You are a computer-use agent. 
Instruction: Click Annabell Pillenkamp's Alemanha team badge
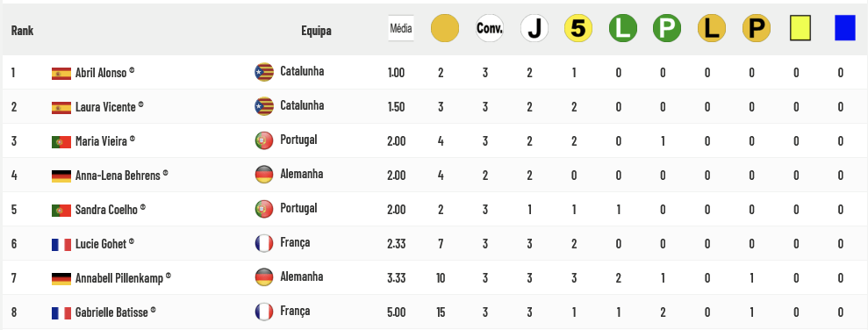point(264,276)
